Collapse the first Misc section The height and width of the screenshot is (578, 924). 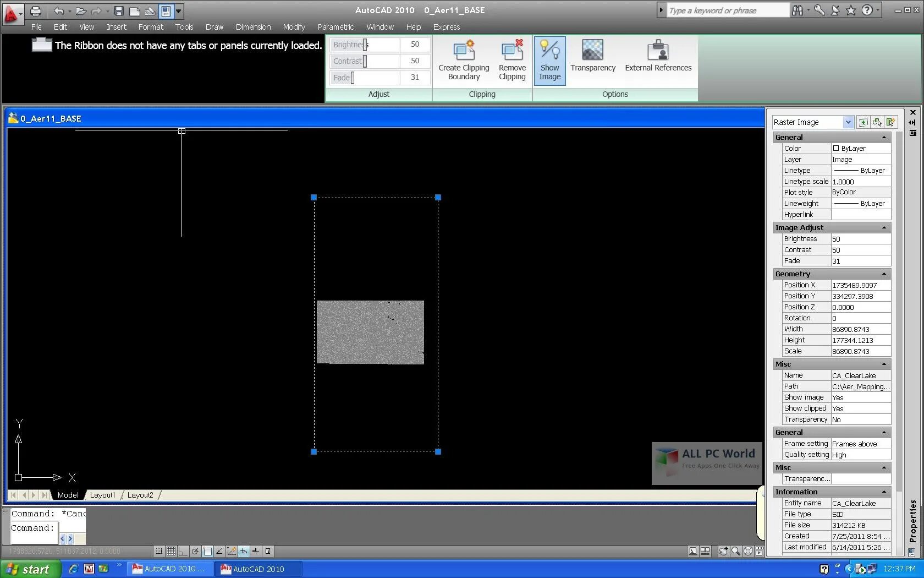(x=884, y=364)
